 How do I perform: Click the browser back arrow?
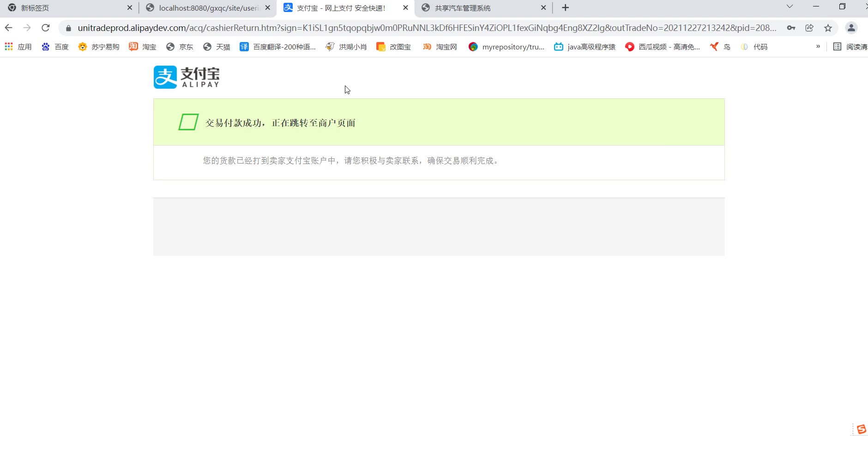pyautogui.click(x=8, y=28)
